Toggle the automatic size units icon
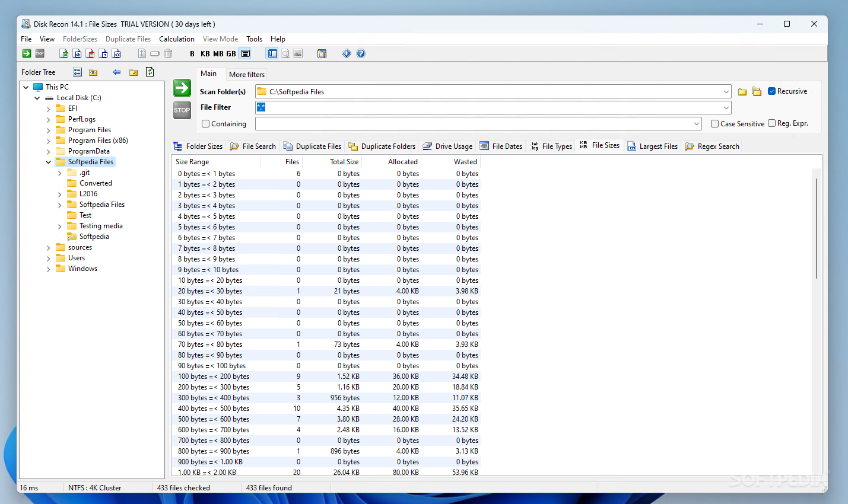Screen dimensions: 848x504 (245, 53)
